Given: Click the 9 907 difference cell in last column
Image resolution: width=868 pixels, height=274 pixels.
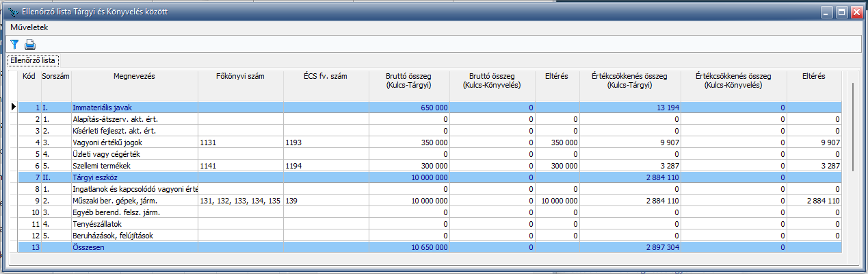Looking at the screenshot, I should (814, 142).
